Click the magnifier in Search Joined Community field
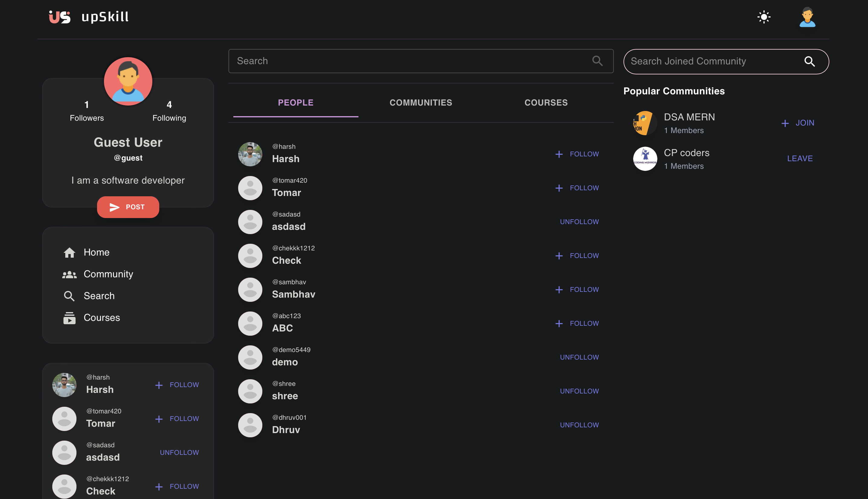Viewport: 868px width, 499px height. coord(810,61)
